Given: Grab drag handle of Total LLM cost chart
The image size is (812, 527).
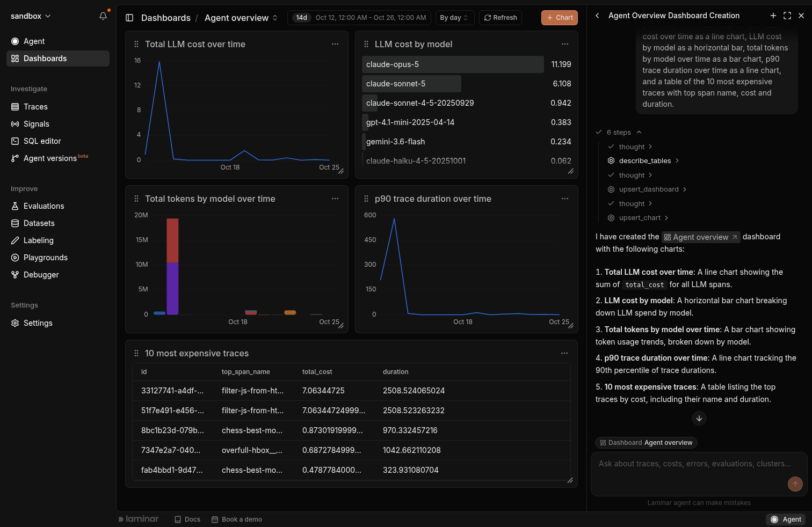Looking at the screenshot, I should [136, 44].
